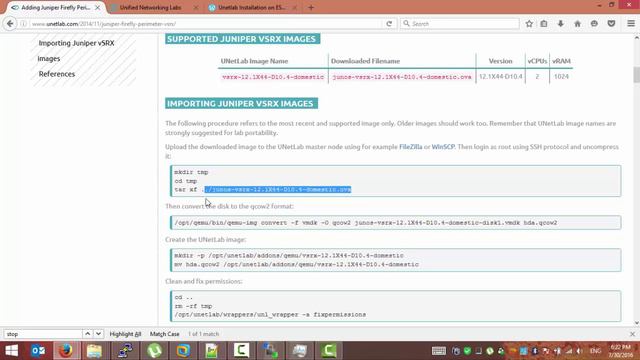Image resolution: width=640 pixels, height=360 pixels.
Task: Open the PuTTY taskbar icon
Action: 124,351
